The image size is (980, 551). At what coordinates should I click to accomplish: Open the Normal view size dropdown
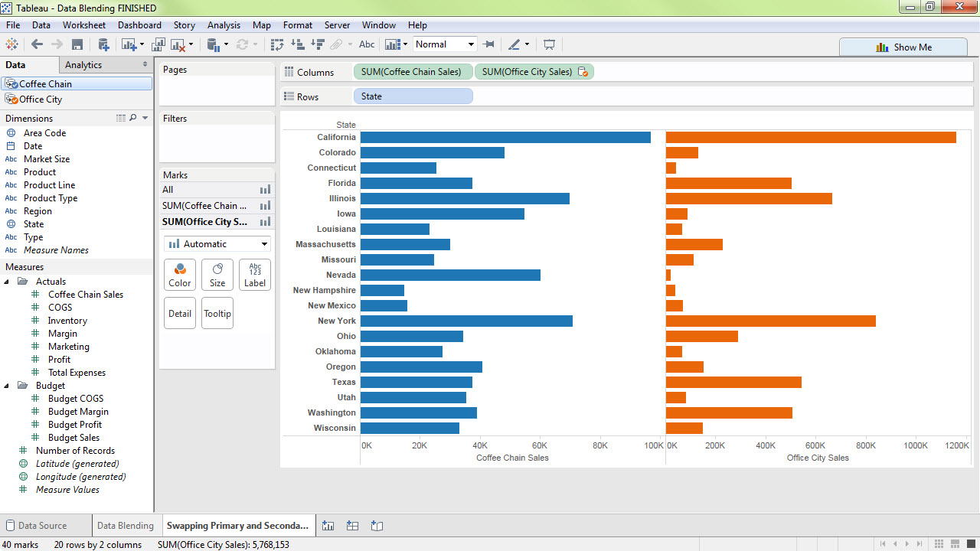pyautogui.click(x=471, y=44)
